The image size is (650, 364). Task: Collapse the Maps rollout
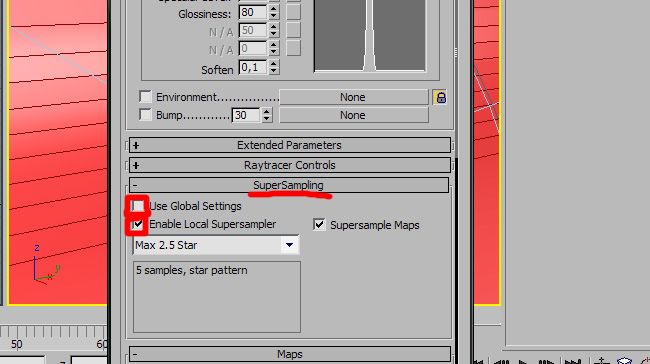tap(289, 354)
